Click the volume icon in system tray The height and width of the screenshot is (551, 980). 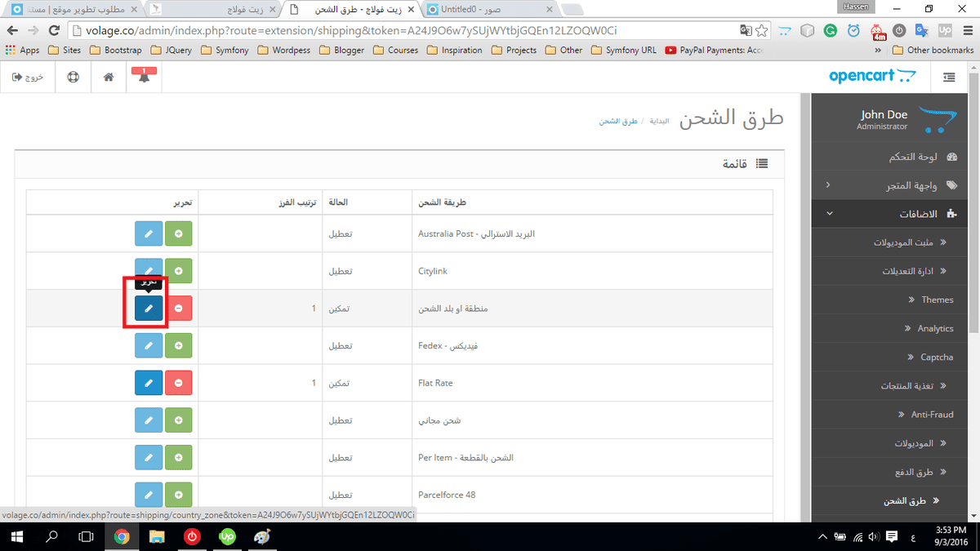872,536
